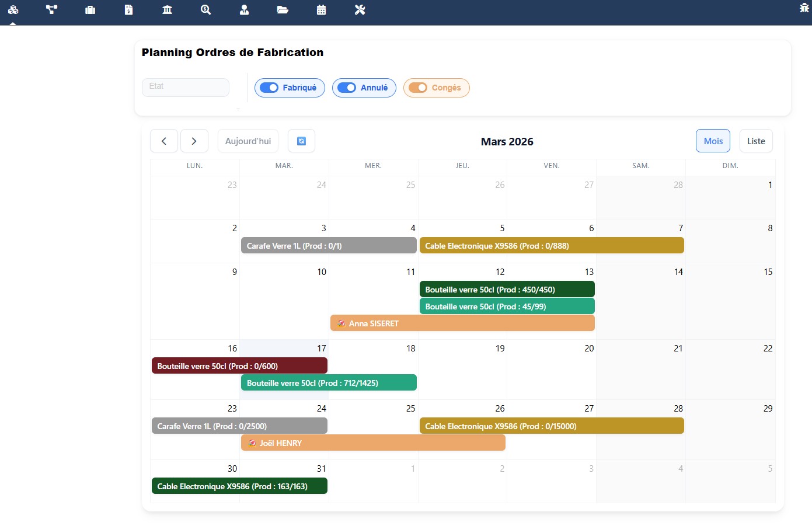The height and width of the screenshot is (526, 812).
Task: Disable the Annulé filter switch
Action: point(347,88)
